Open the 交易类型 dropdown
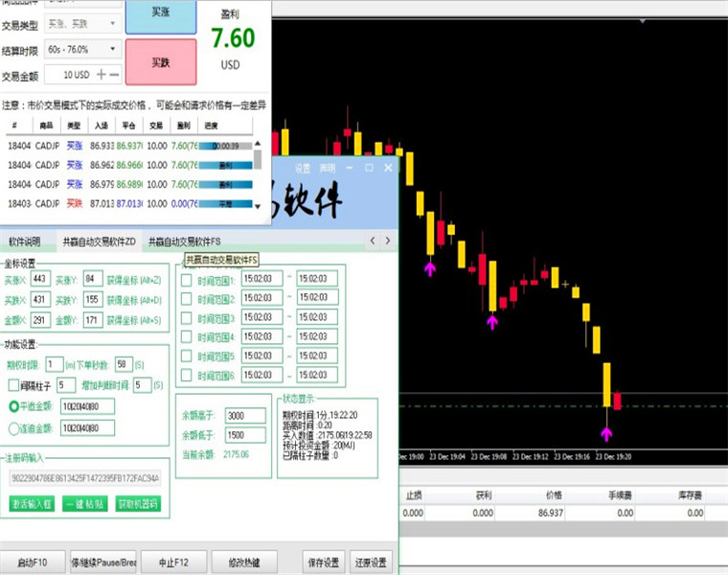The width and height of the screenshot is (728, 575). (82, 23)
